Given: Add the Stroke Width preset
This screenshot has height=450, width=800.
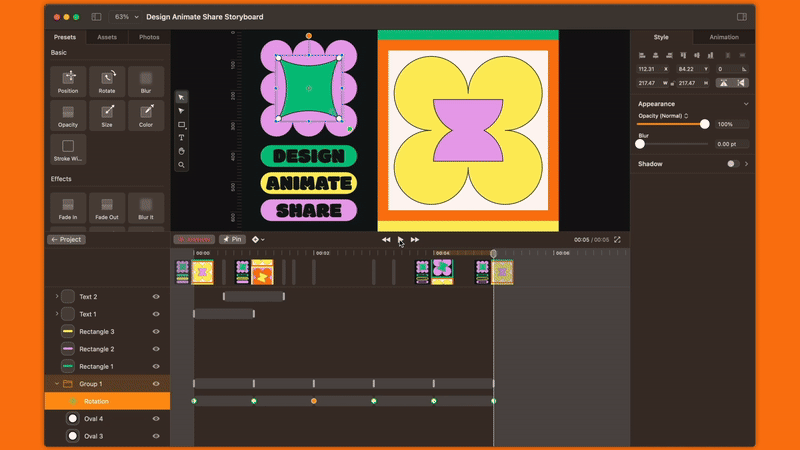Looking at the screenshot, I should [68, 149].
